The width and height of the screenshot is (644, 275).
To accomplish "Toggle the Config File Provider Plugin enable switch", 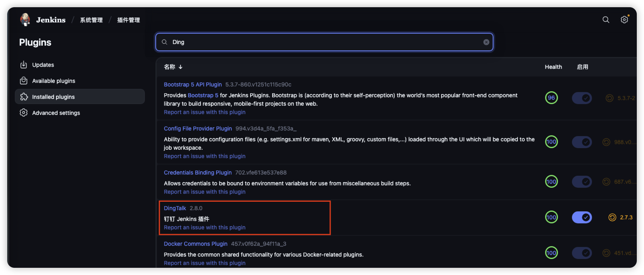I will (582, 142).
